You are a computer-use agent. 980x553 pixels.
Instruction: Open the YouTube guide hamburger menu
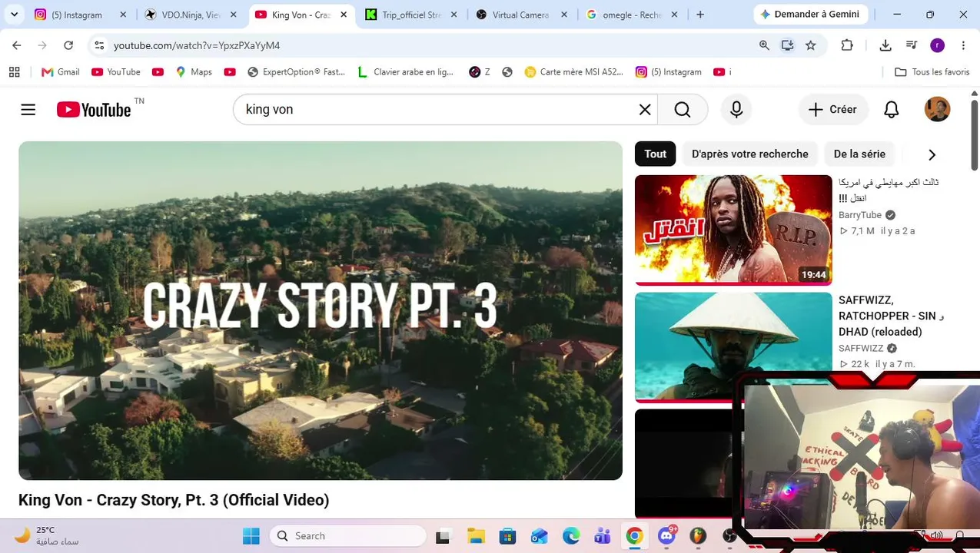click(28, 110)
